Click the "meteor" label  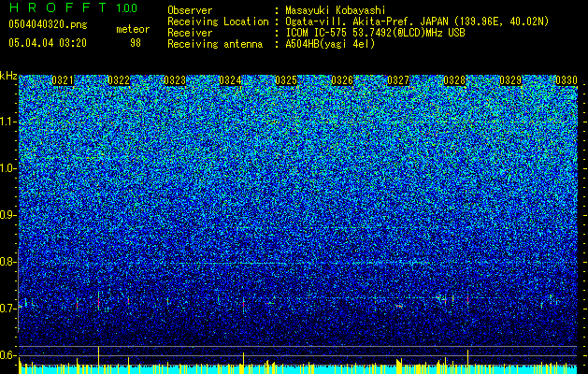pos(133,29)
